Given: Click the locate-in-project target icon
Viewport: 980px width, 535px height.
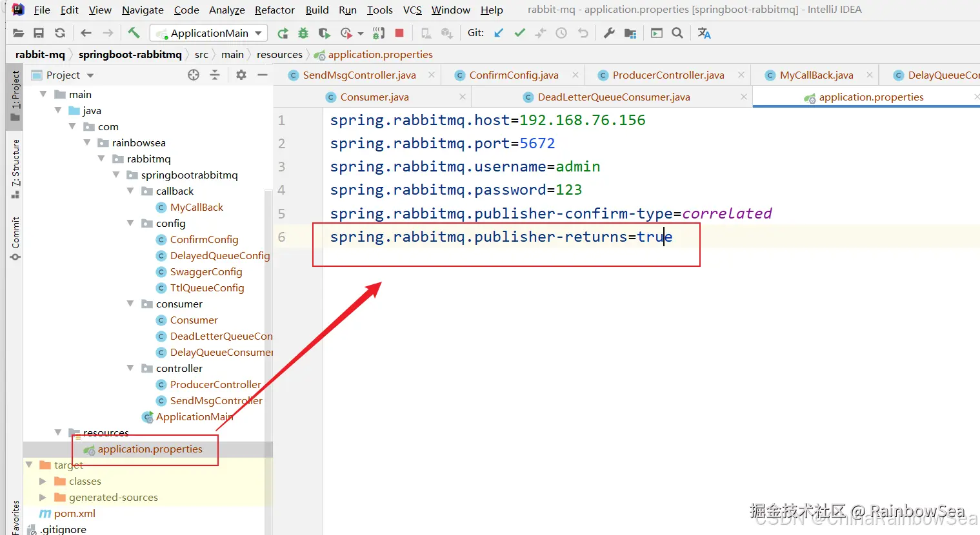Looking at the screenshot, I should point(194,75).
